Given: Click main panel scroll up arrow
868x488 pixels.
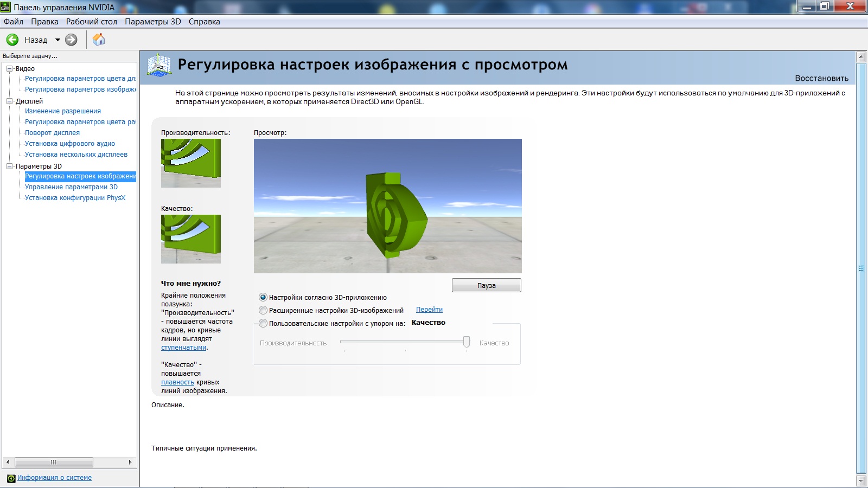Looking at the screenshot, I should click(x=861, y=57).
